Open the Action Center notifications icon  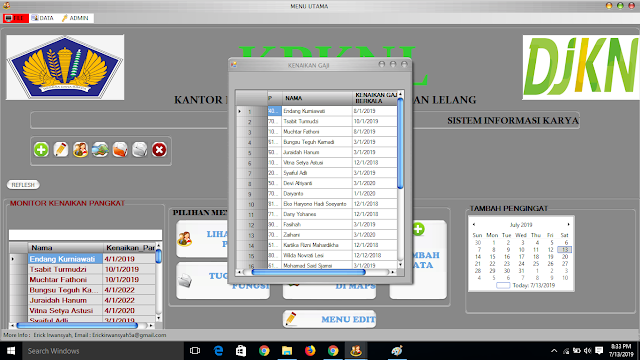(x=599, y=351)
